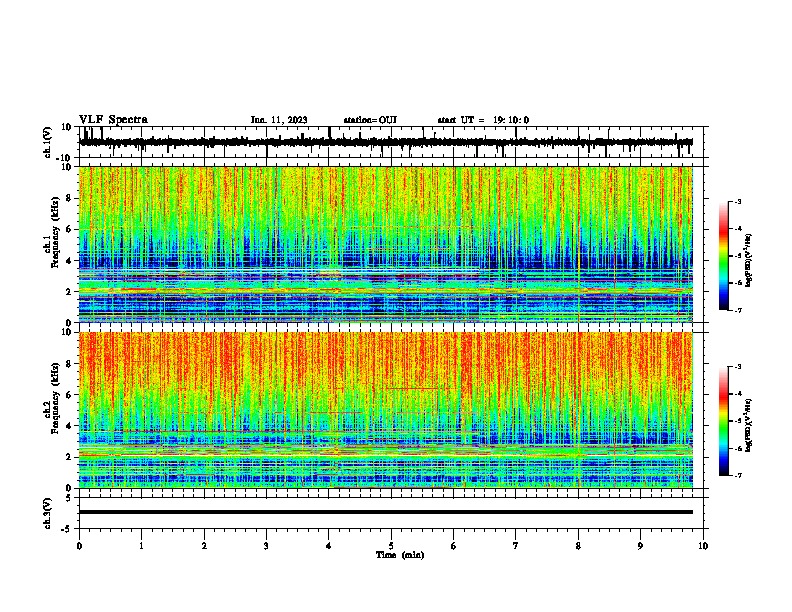Click the ch.2 colorbar "-4" tick label
The height and width of the screenshot is (612, 792).
[737, 394]
